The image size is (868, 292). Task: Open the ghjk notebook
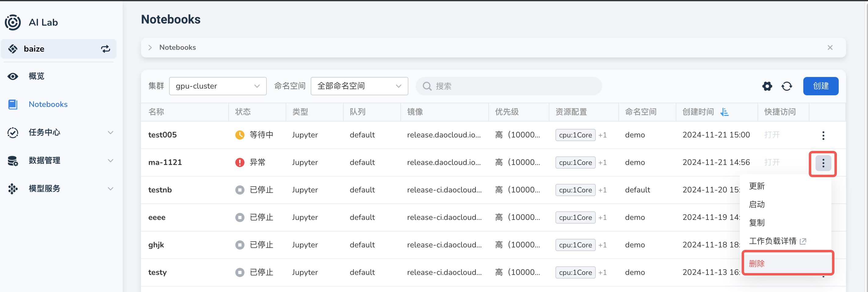[x=156, y=245]
